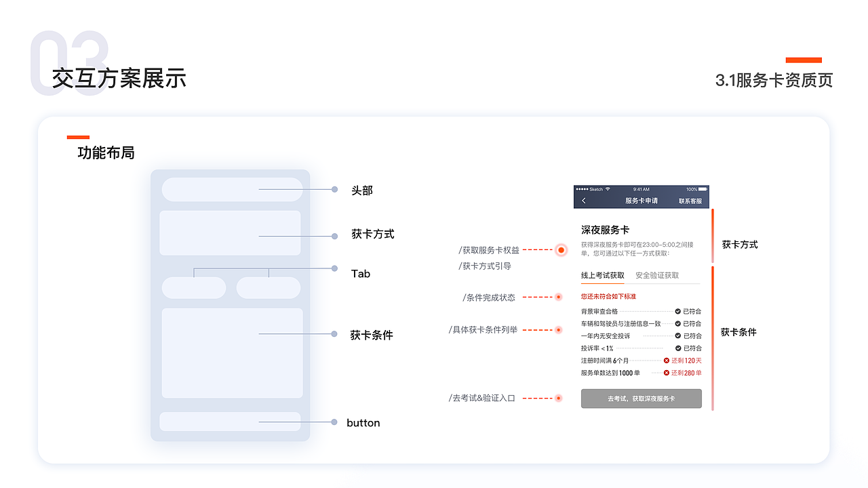Click the 车辆和驾驶员与注册信息一致 condition
The image size is (868, 488).
click(621, 323)
